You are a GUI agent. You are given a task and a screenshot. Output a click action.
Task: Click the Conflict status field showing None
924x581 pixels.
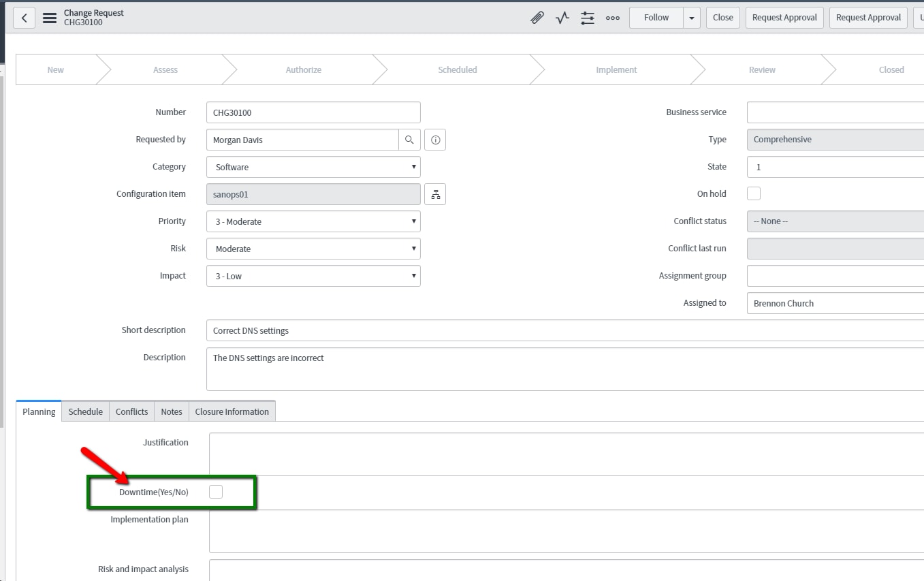click(x=835, y=221)
